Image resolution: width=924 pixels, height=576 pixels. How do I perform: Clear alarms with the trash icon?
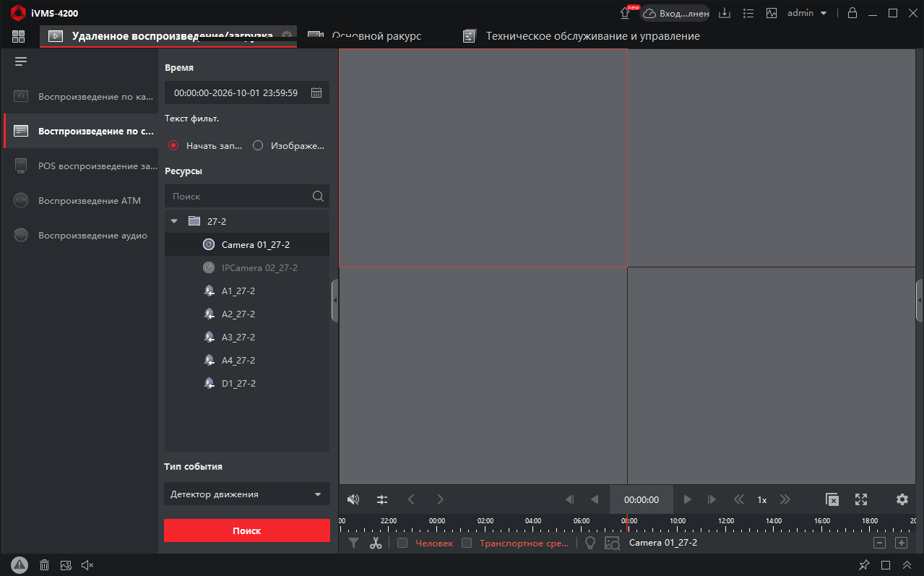click(44, 565)
